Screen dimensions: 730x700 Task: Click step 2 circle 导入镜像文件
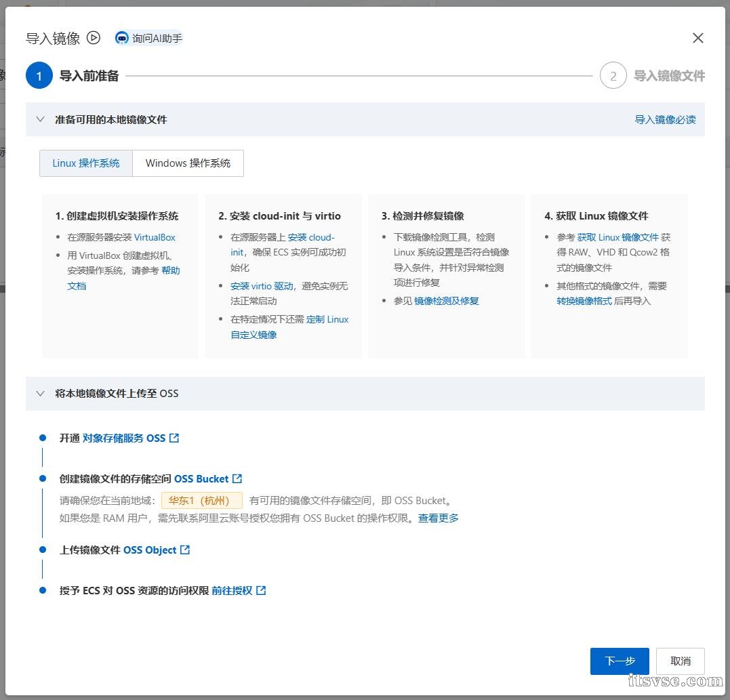click(613, 76)
